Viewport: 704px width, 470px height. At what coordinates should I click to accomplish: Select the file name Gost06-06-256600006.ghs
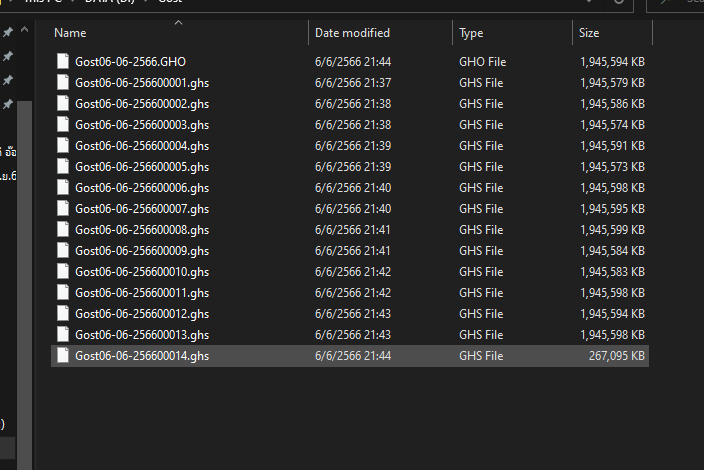142,188
